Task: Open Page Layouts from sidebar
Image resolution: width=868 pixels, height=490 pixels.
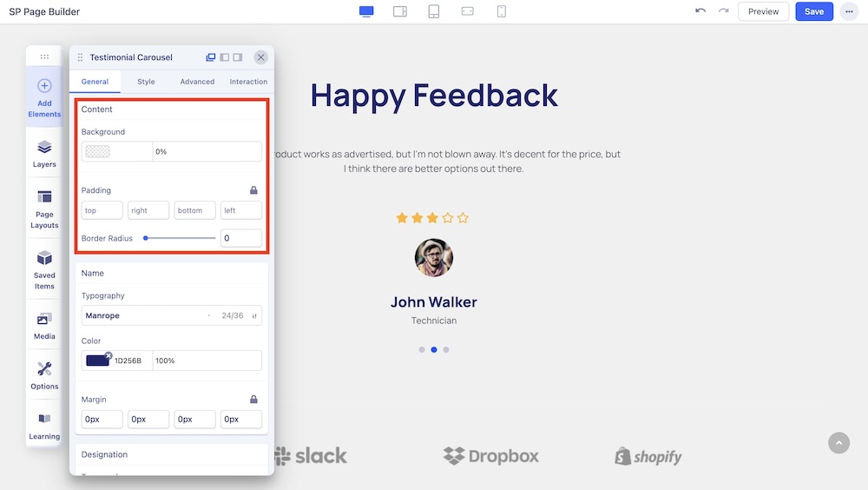Action: tap(44, 209)
